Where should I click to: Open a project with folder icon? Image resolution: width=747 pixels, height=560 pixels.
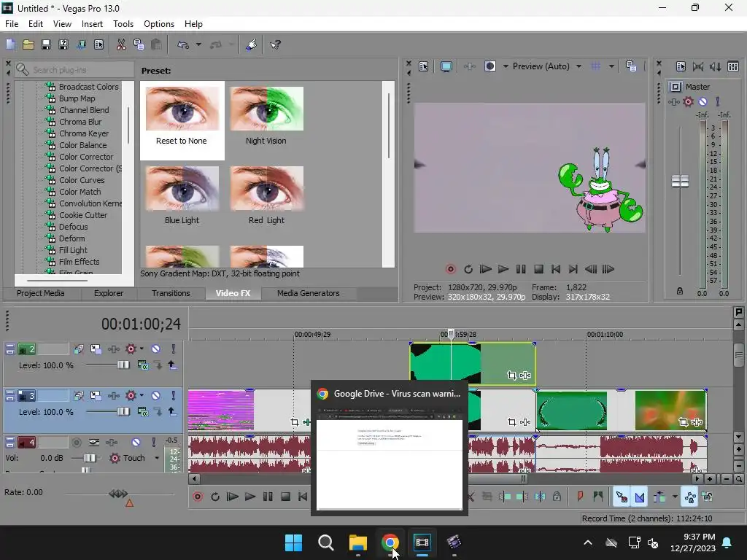(x=28, y=44)
